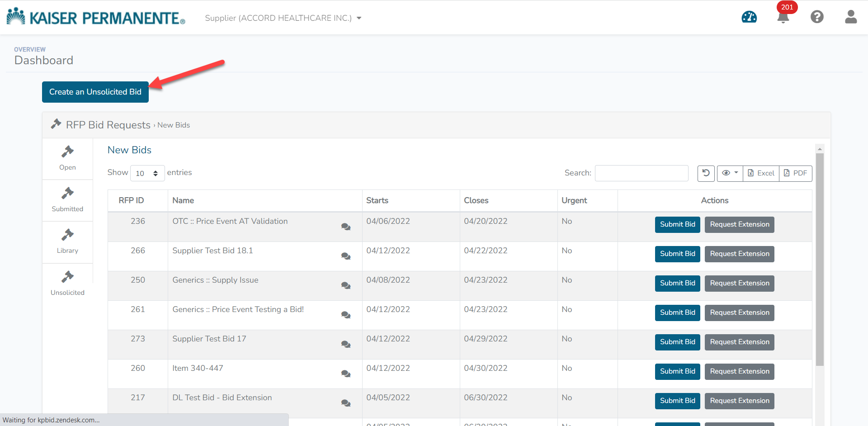Open notifications bell with 201 badge
Image resolution: width=868 pixels, height=426 pixels.
(x=783, y=17)
